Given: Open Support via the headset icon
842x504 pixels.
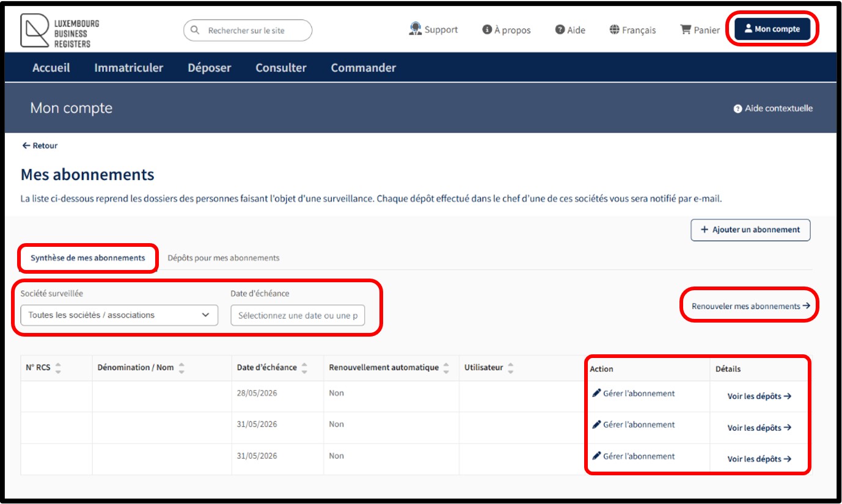Looking at the screenshot, I should pyautogui.click(x=416, y=29).
